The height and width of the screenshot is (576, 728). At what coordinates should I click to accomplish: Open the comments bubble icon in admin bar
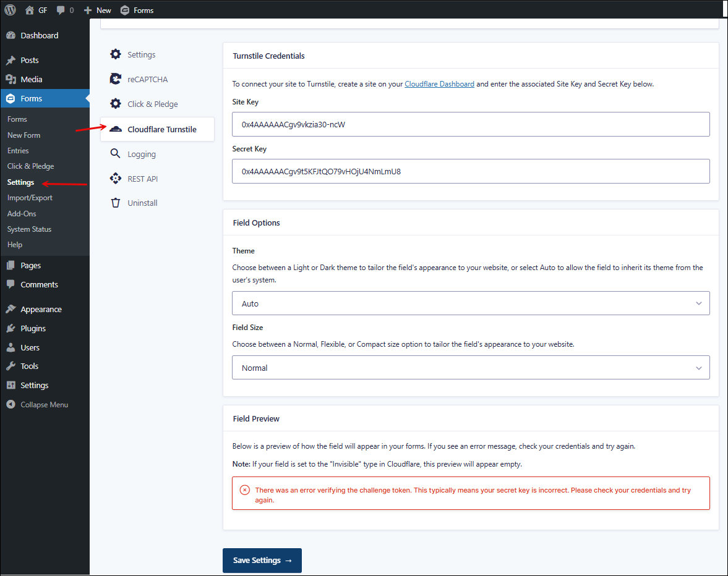coord(61,11)
